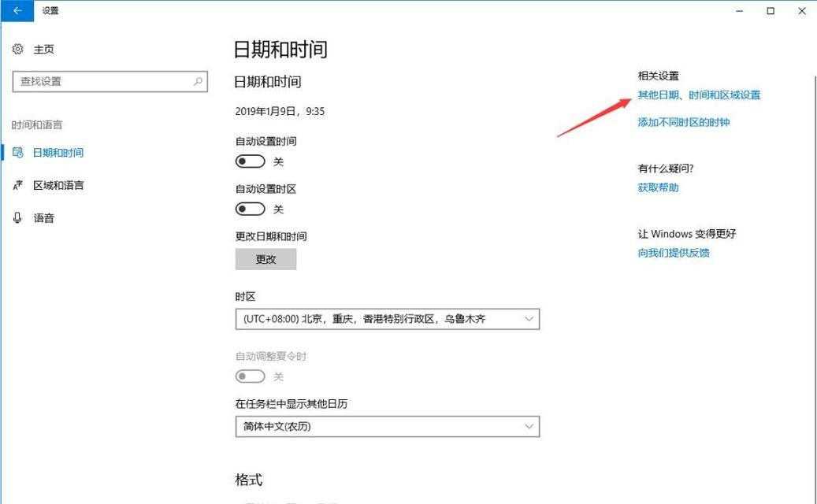Viewport: 817px width, 504px height.
Task: Open 添加不同时区的时钟 link
Action: (x=684, y=122)
